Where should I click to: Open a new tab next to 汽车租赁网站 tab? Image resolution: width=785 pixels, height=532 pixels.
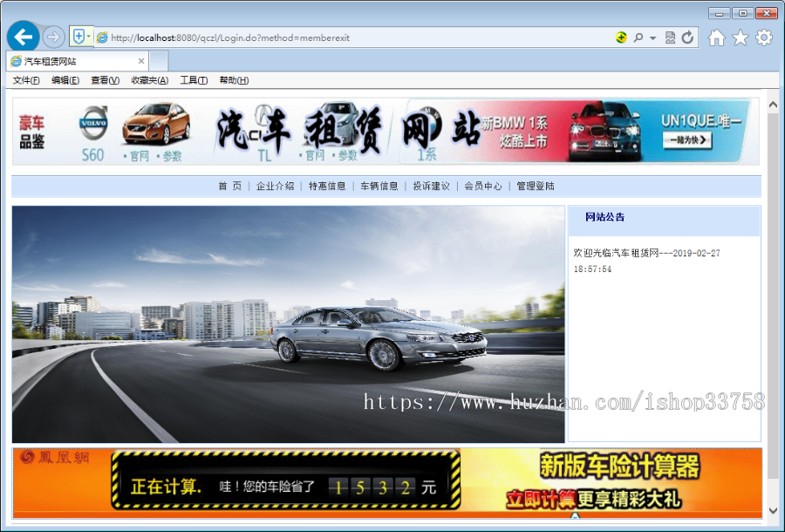click(157, 61)
